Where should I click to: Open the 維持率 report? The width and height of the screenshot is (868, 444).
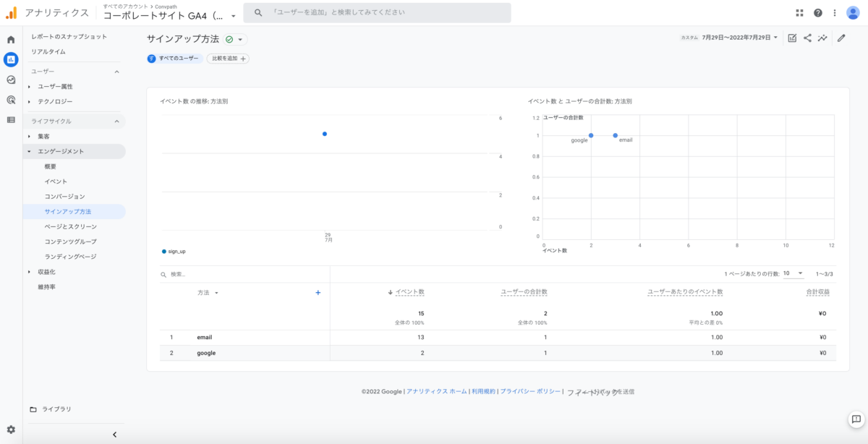tap(46, 286)
